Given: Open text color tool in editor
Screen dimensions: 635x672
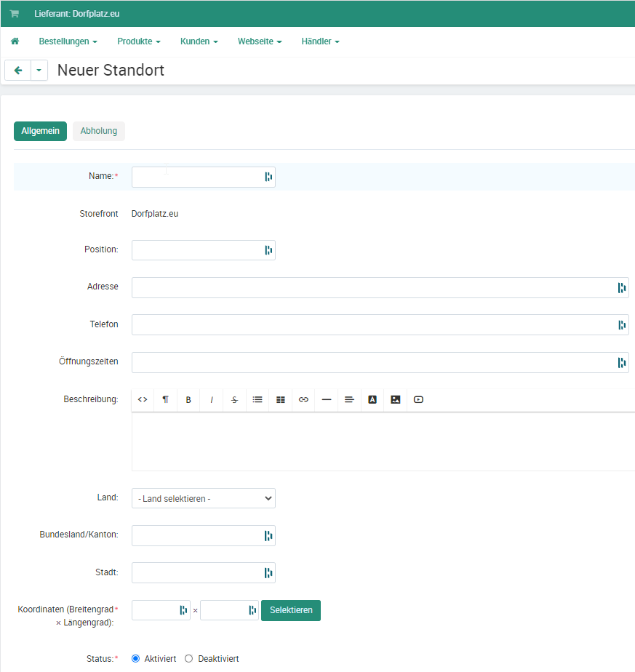Looking at the screenshot, I should pos(372,399).
